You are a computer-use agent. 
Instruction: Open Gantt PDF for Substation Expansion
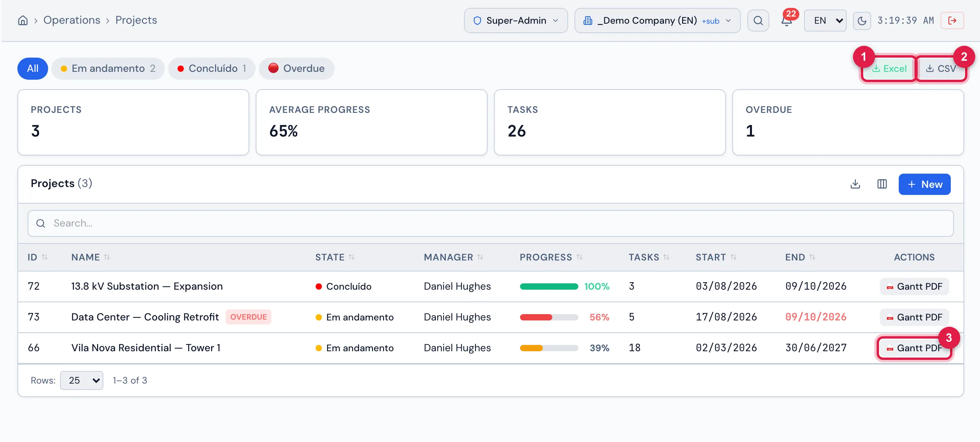[x=914, y=287]
